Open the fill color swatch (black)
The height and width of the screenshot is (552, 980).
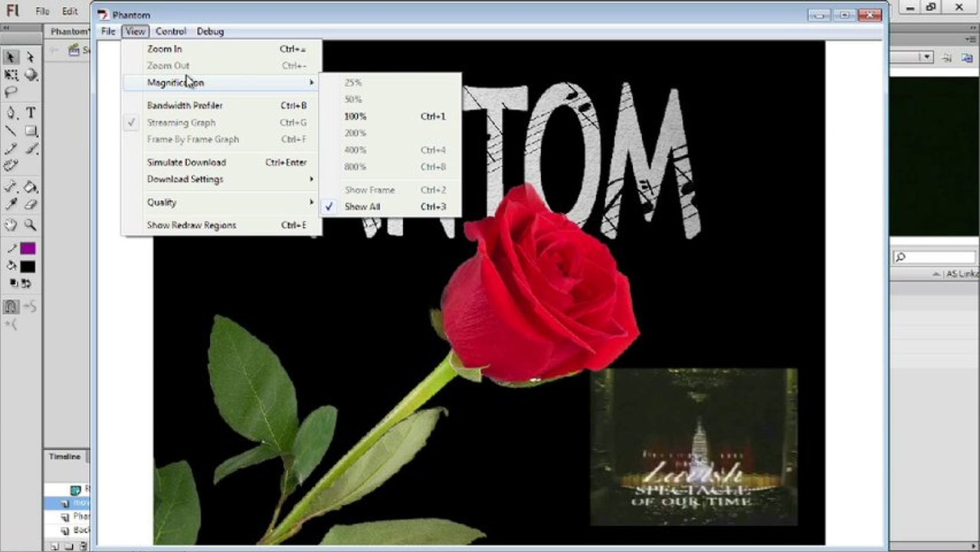28,267
